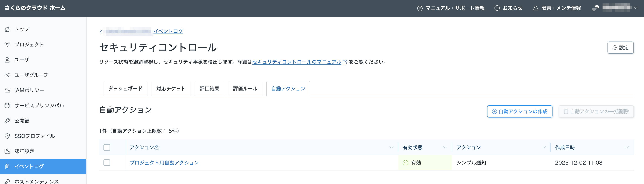The height and width of the screenshot is (184, 644).
Task: Click the shield icon for SSOプロファイル
Action: pos(7,136)
